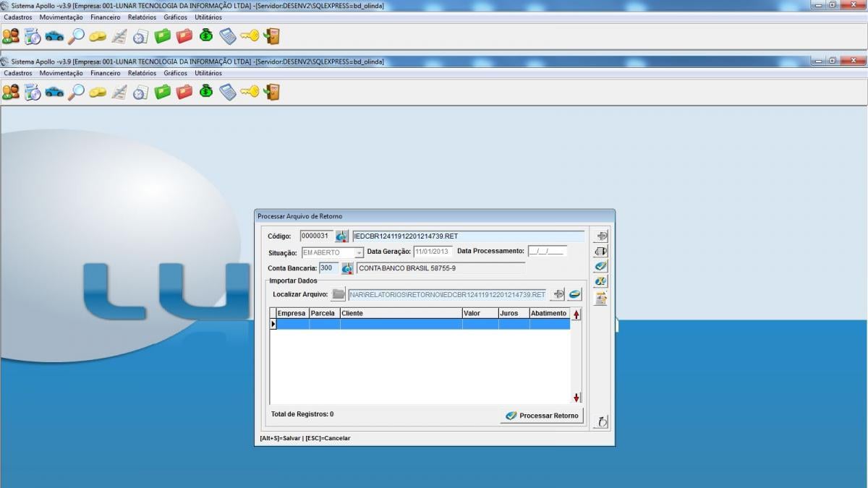Open Cadastros menu in the partially hidden back window
Screen dimensions: 868x488
click(x=18, y=17)
